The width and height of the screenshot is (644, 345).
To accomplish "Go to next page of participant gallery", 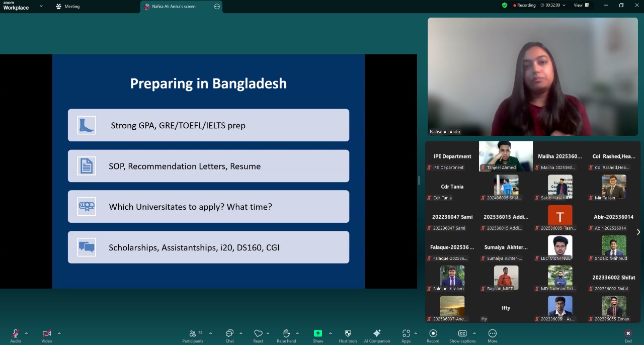I will pyautogui.click(x=638, y=232).
